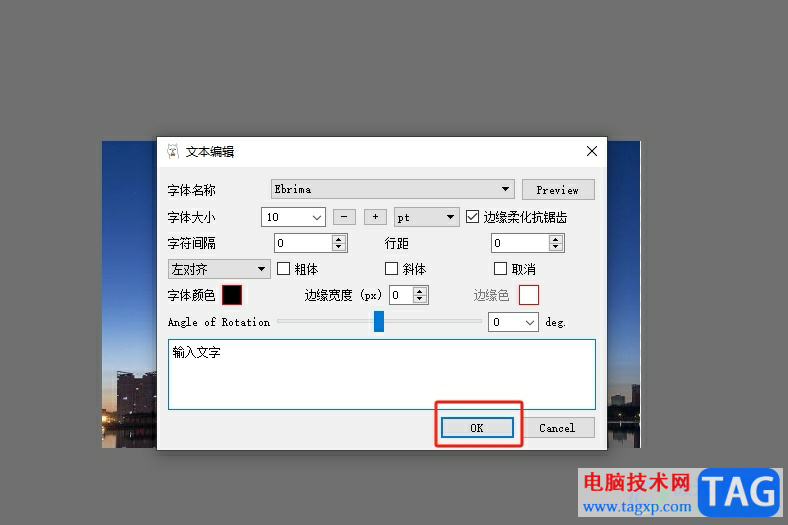Decrease 边缘宽度 with spinner down arrow
The width and height of the screenshot is (788, 525).
tap(420, 299)
